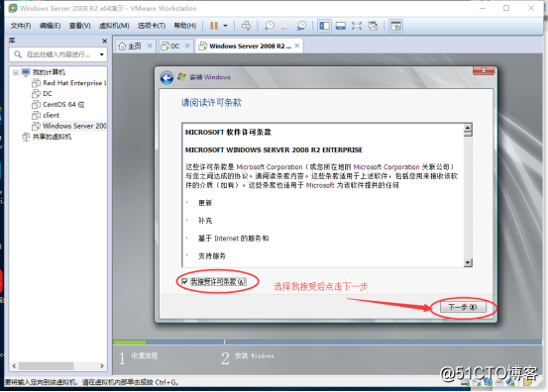Switch to the 主页 tab

[135, 47]
